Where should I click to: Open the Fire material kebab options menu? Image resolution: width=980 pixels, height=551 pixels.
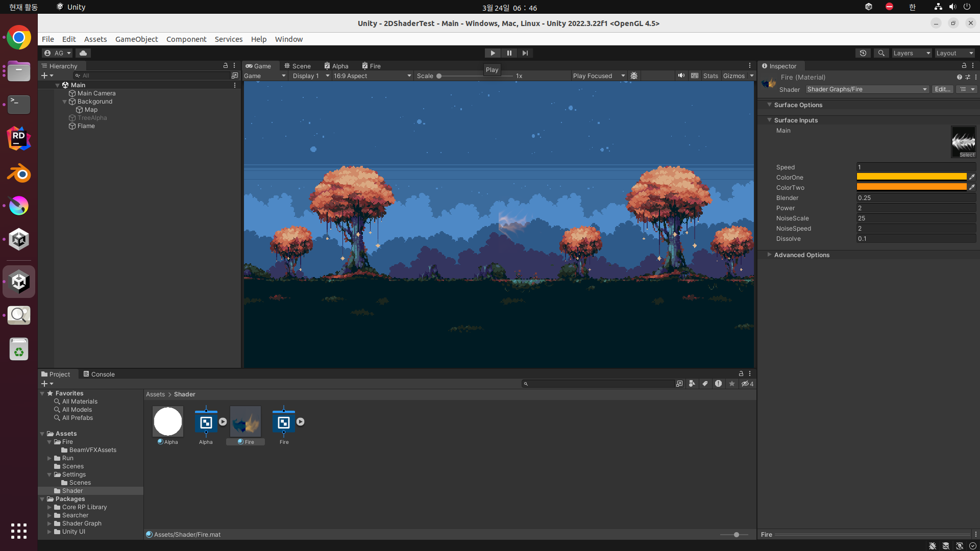[x=976, y=78]
